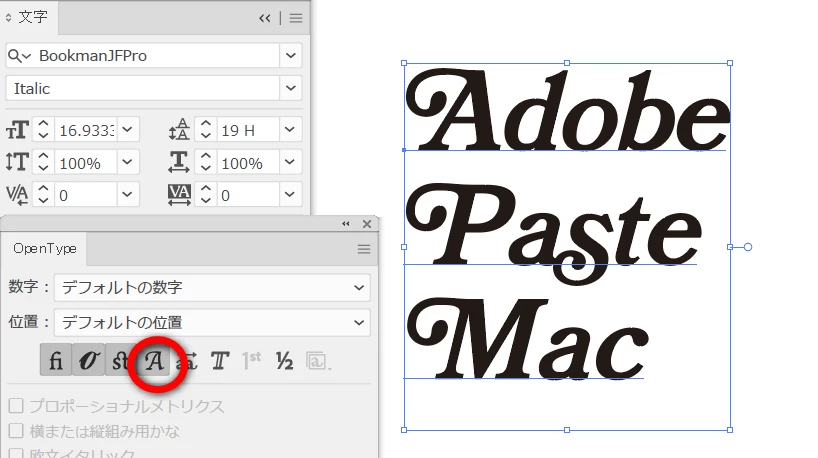
Task: Open Character panel options menu
Action: tap(296, 18)
